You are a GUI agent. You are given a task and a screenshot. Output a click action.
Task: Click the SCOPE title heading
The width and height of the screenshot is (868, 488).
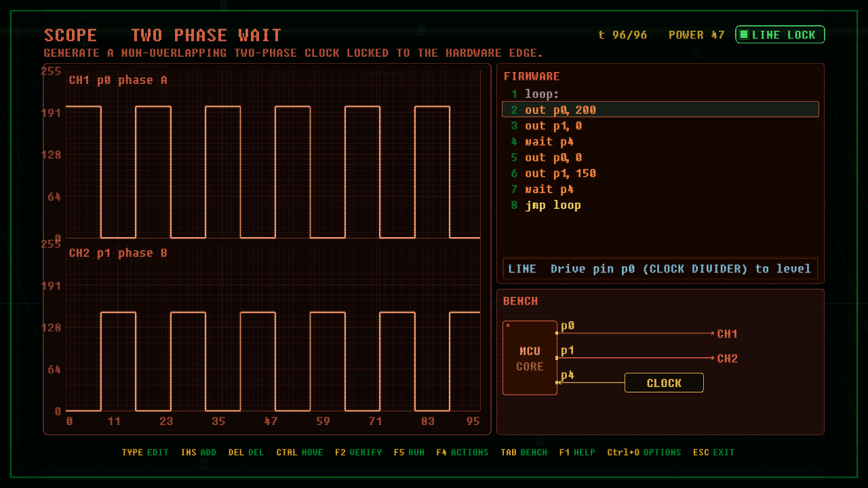[71, 35]
